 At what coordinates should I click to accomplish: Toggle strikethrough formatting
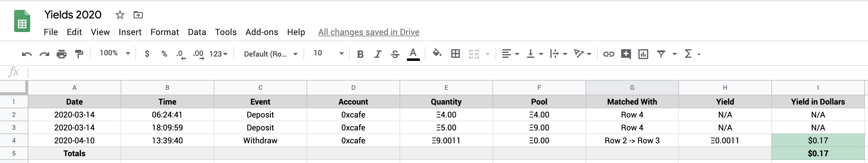pos(395,54)
